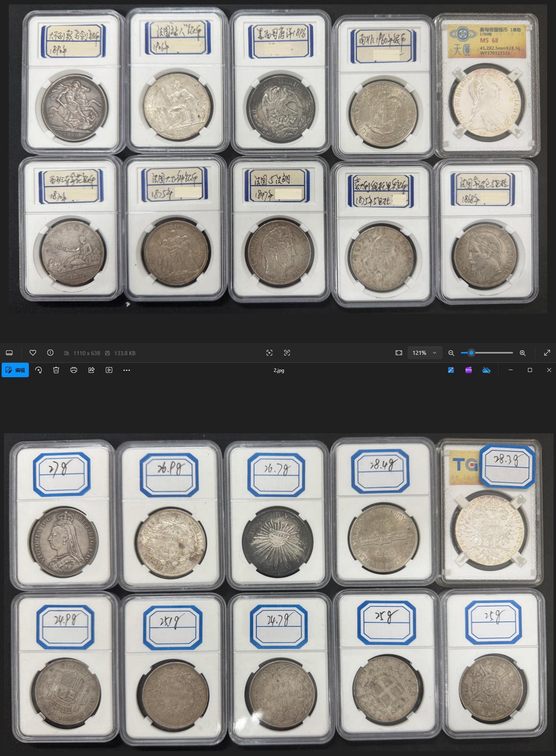This screenshot has width=556, height=756.
Task: Click the 2.jpg file name title
Action: click(x=279, y=370)
